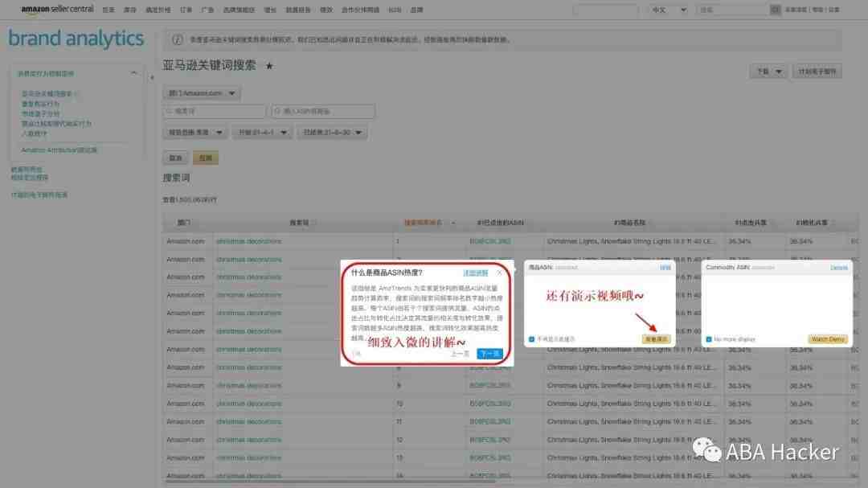Image resolution: width=868 pixels, height=488 pixels.
Task: Close the 什么是商品ASIN热度 tooltip
Action: coord(499,273)
